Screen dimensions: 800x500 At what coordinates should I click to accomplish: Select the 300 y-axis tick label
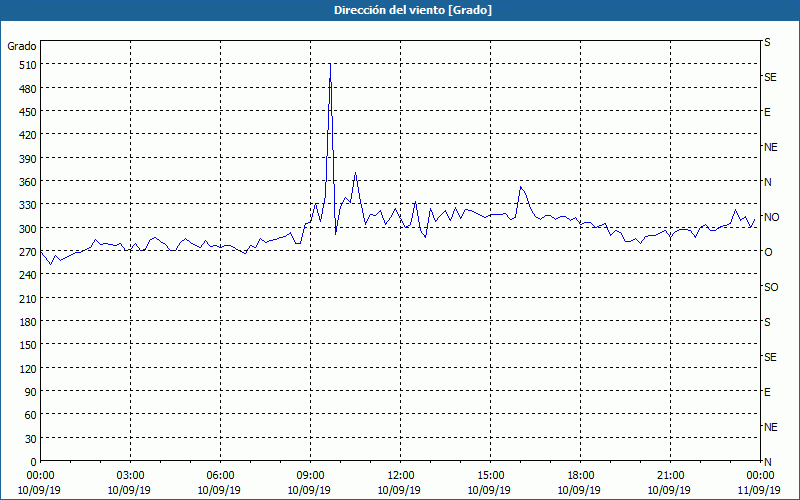(28, 229)
